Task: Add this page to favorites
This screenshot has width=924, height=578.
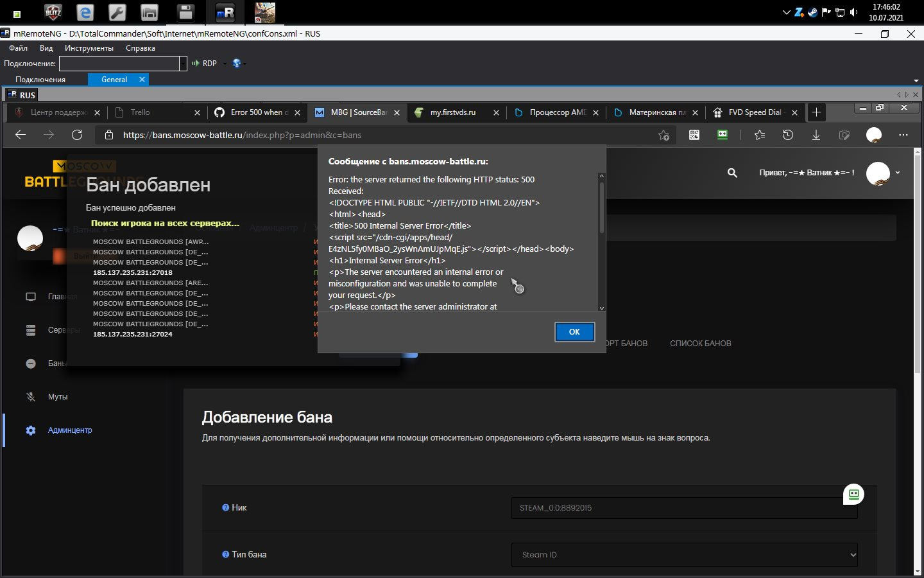Action: coord(663,135)
